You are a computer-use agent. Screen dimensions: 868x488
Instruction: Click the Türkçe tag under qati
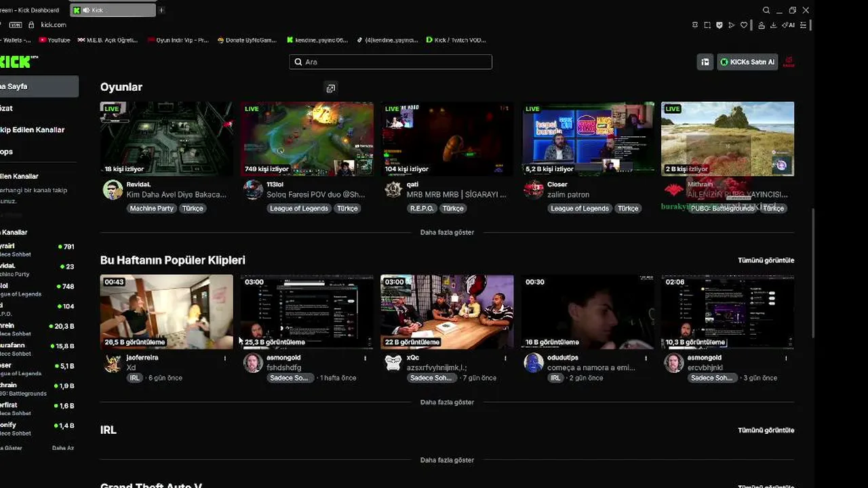(x=453, y=209)
